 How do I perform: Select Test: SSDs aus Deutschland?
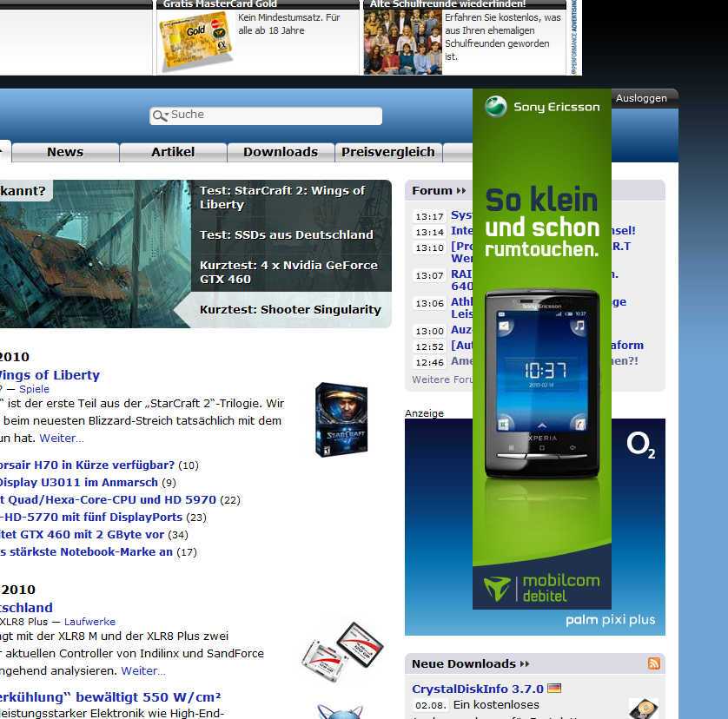point(291,234)
